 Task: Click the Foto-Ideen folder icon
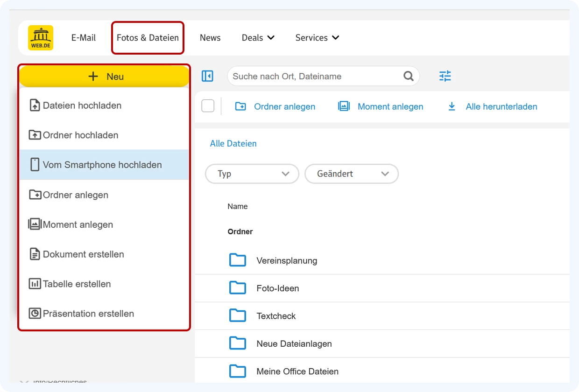(238, 288)
